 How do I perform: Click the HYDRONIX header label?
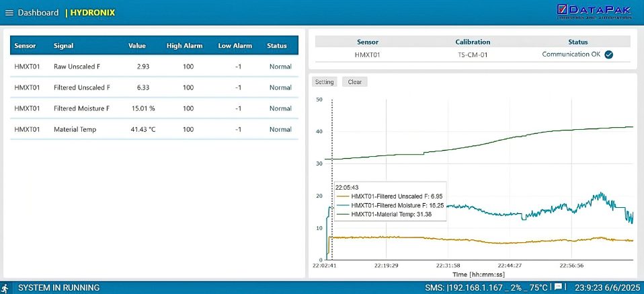[93, 13]
